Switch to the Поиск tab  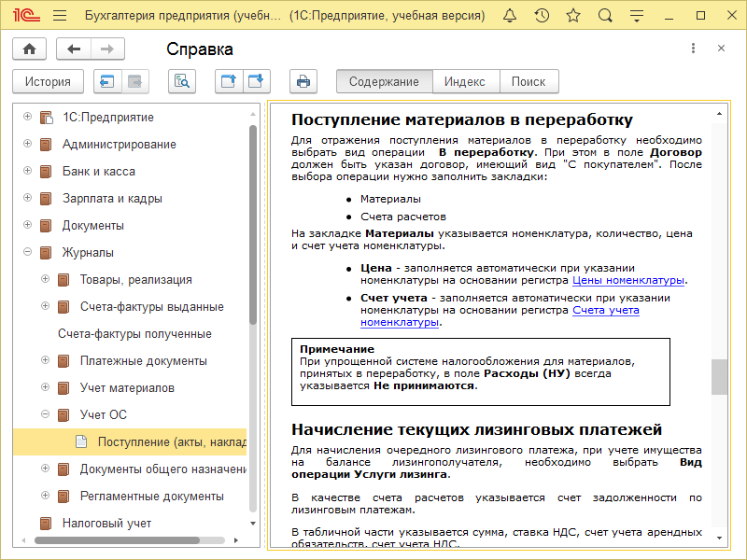click(x=529, y=81)
